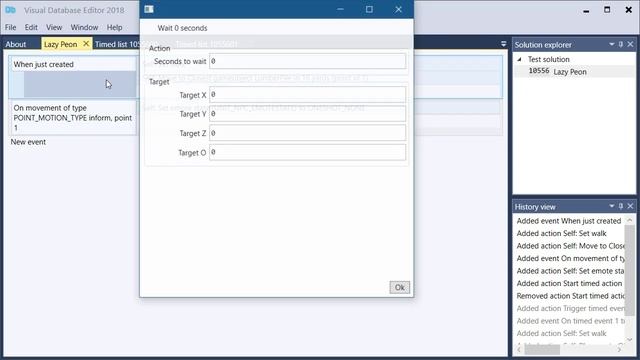Switch to the Lazy Peon tab
The height and width of the screenshot is (360, 640).
60,44
